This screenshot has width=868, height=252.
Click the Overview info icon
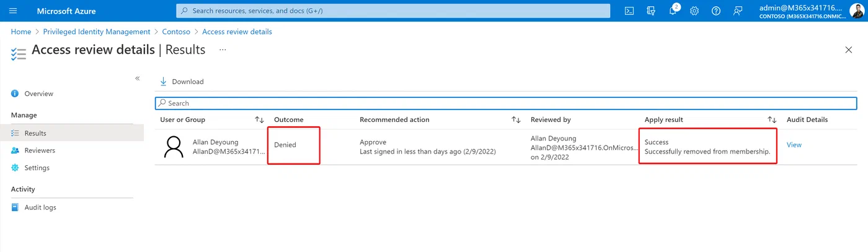pyautogui.click(x=15, y=93)
